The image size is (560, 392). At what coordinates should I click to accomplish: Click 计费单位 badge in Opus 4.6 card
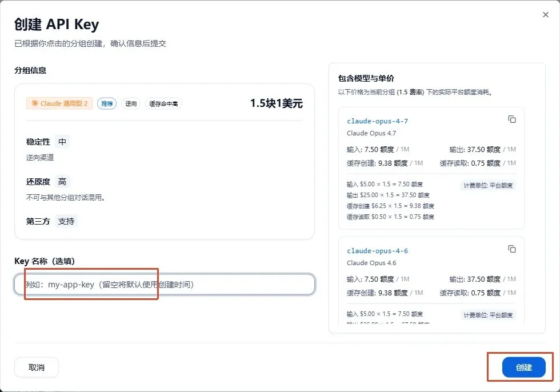pos(488,315)
